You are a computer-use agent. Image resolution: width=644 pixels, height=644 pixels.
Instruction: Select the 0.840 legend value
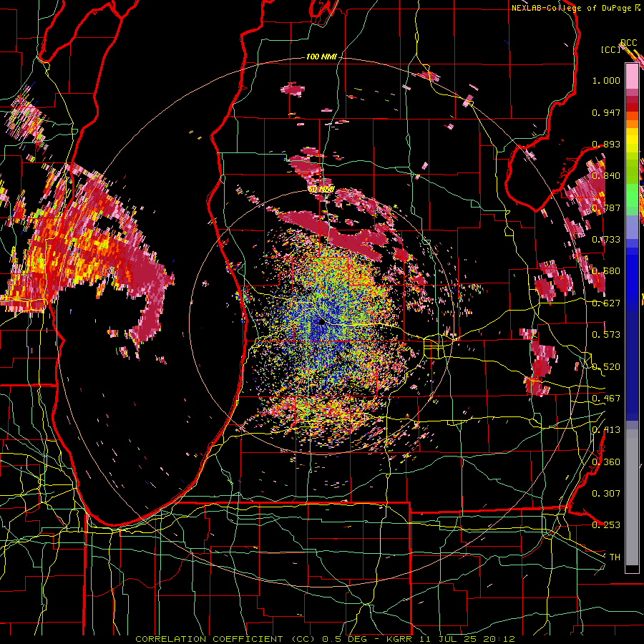click(606, 176)
